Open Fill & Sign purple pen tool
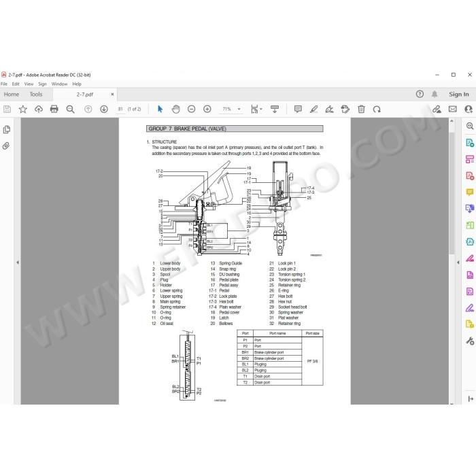The image size is (476, 476). click(x=470, y=308)
